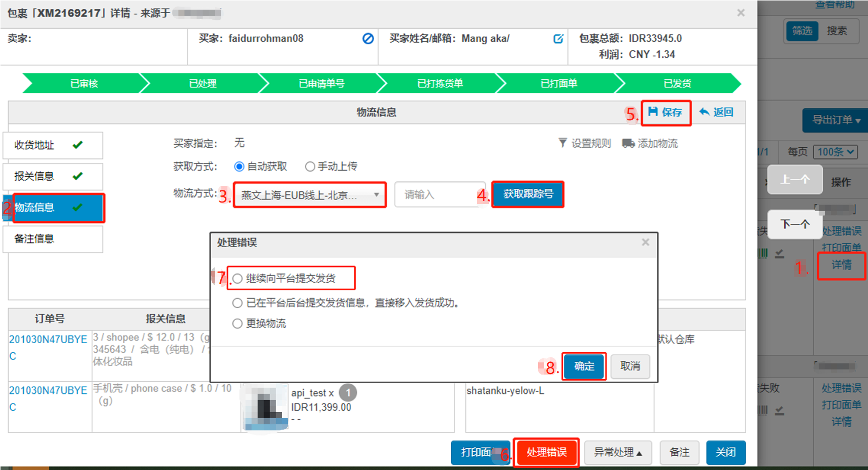Open the 报关信息 tab

(x=53, y=176)
